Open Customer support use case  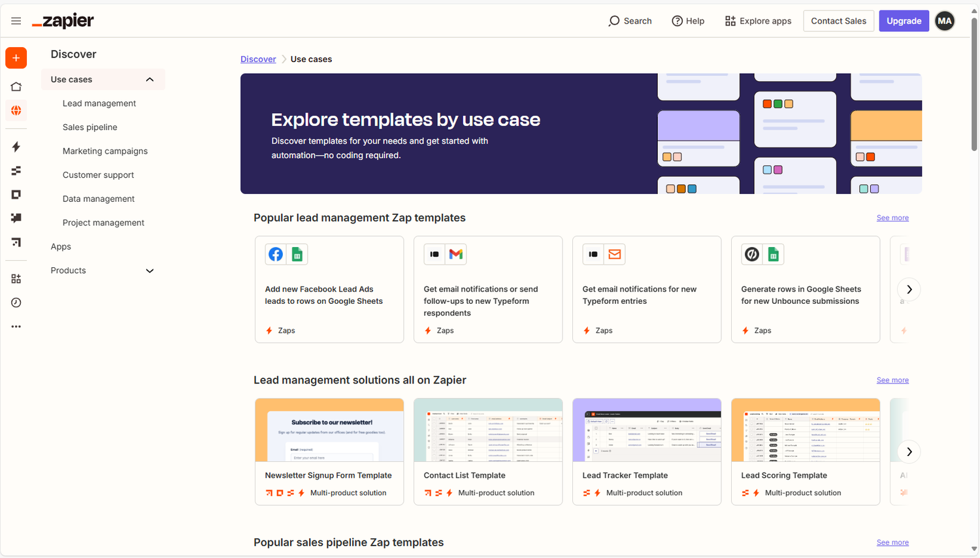click(x=98, y=175)
